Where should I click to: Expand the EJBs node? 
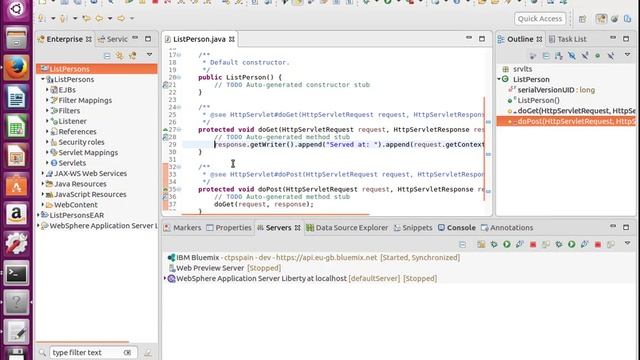tap(47, 89)
